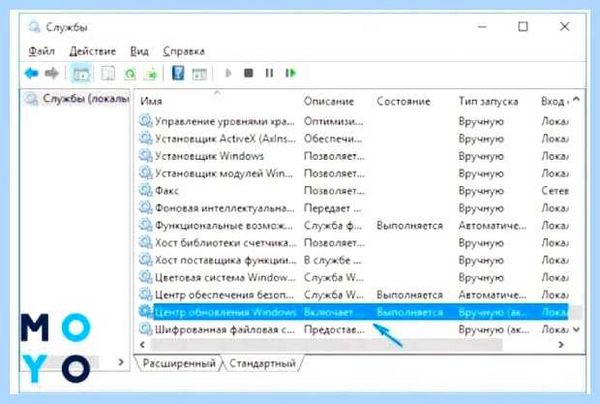Viewport: 600px width, 404px height.
Task: Switch to the Расширенный tab
Action: point(179,363)
